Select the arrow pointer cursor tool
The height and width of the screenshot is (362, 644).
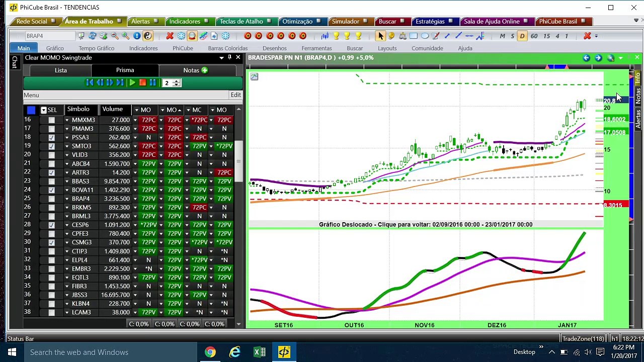click(x=381, y=36)
